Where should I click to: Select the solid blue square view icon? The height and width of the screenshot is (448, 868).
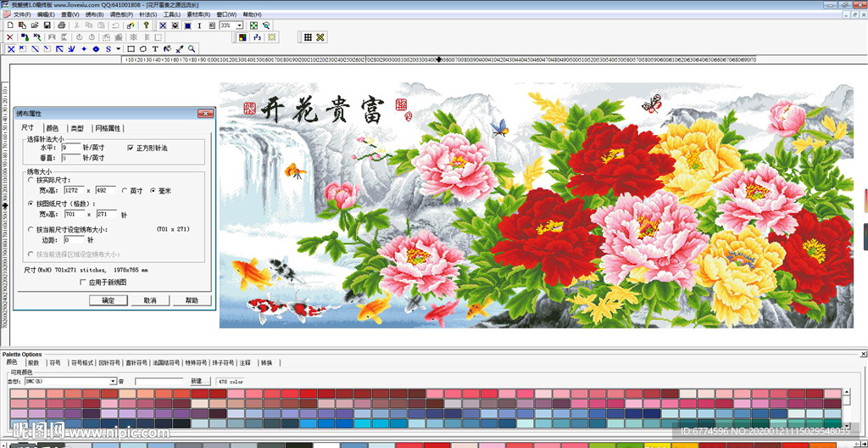tap(187, 25)
